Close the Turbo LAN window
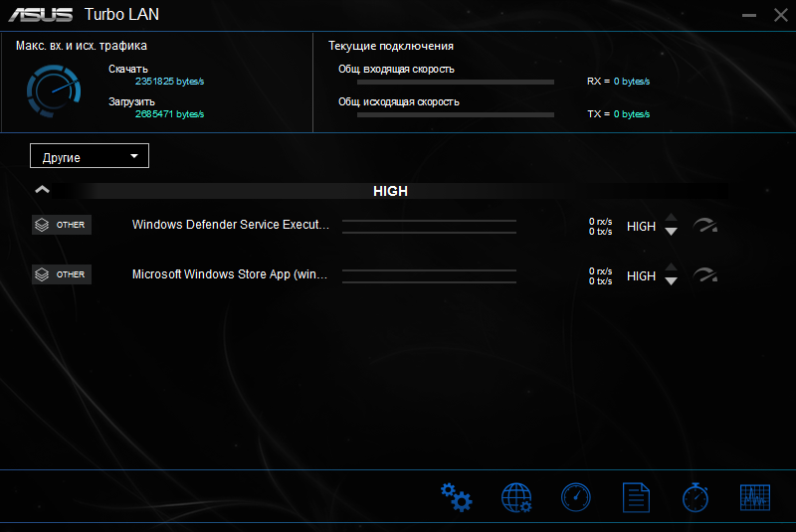 781,15
